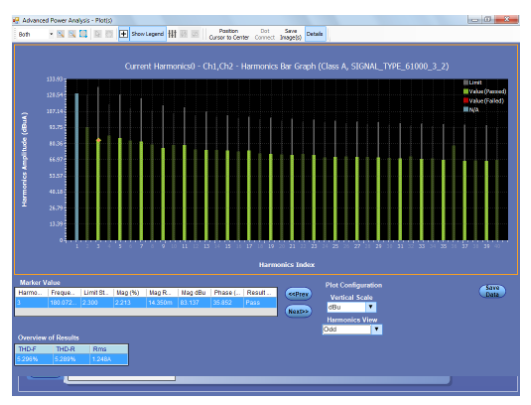Click the Result column header
This screenshot has width=531, height=405.
[259, 293]
